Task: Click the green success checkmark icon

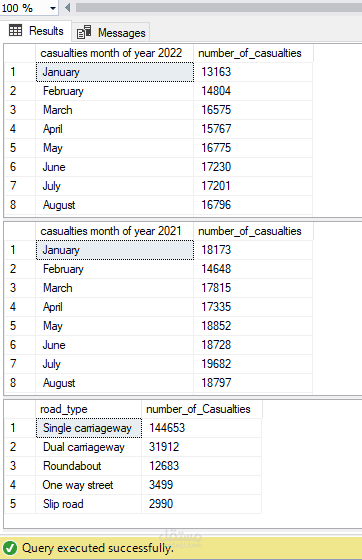Action: tap(10, 548)
